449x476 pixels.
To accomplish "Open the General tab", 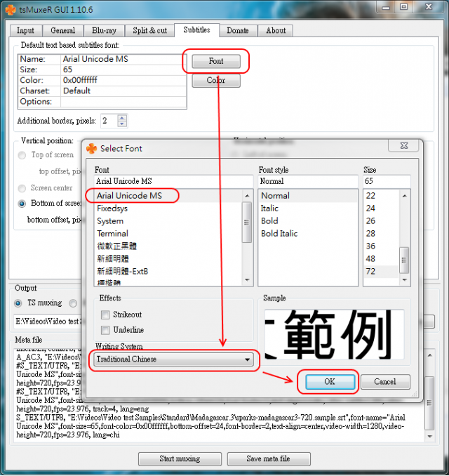I will (63, 31).
